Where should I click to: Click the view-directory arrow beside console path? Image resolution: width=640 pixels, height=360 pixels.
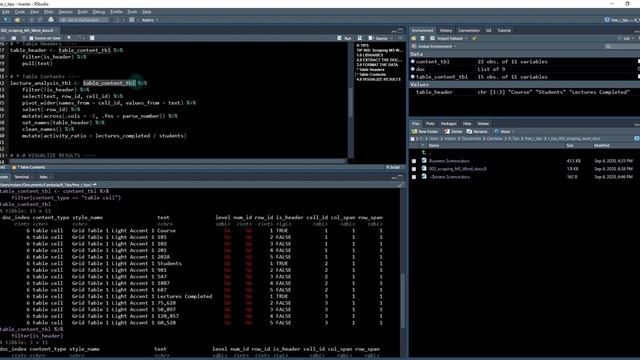pos(95,185)
